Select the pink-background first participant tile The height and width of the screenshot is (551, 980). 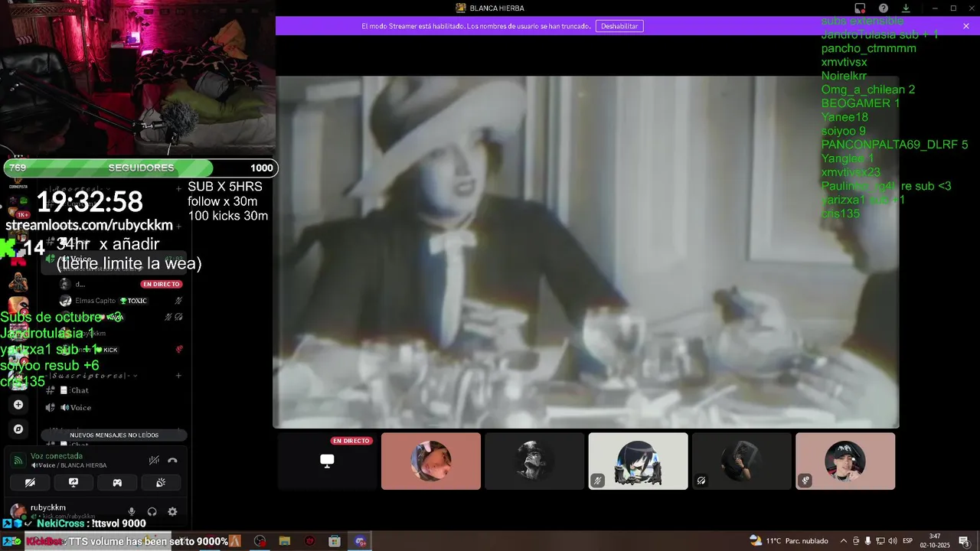431,461
